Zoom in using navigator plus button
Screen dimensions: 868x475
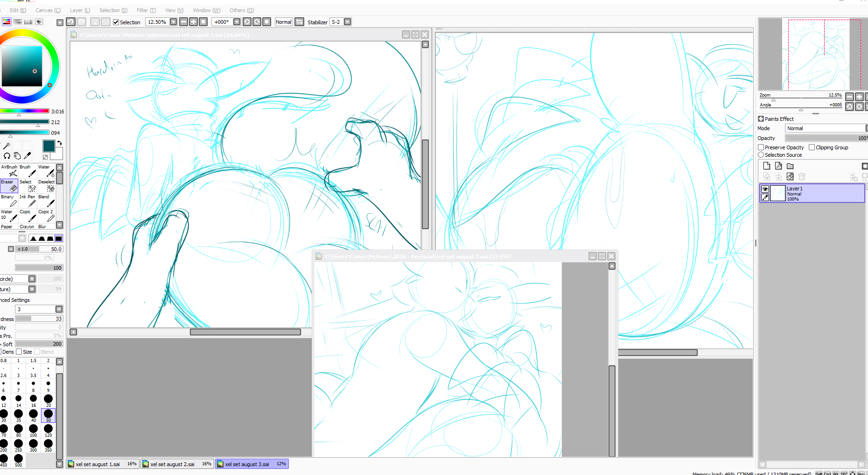click(x=859, y=97)
